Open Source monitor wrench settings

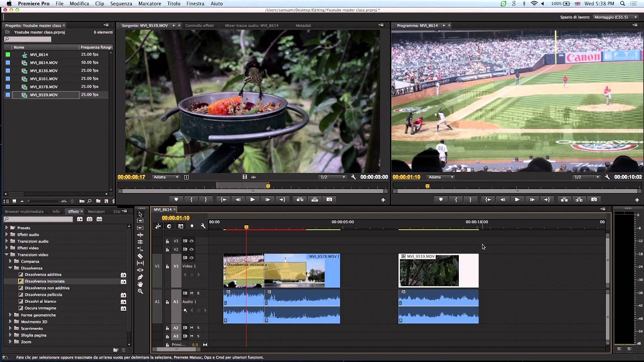354,177
